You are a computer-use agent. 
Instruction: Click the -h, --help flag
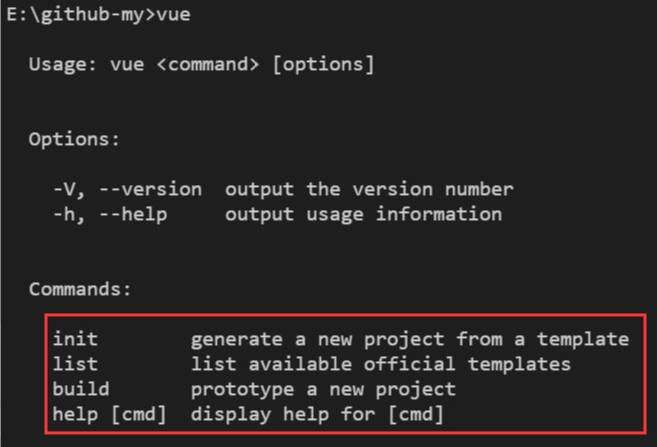pyautogui.click(x=110, y=214)
